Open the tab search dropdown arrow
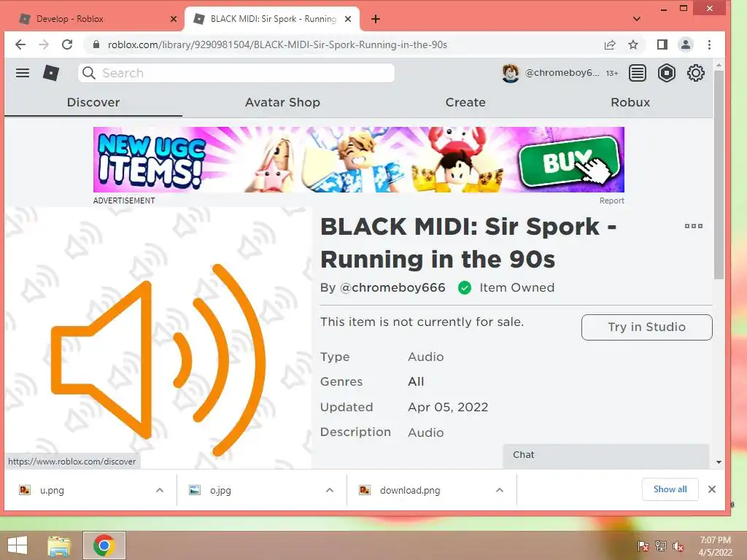This screenshot has width=747, height=560. [x=636, y=19]
